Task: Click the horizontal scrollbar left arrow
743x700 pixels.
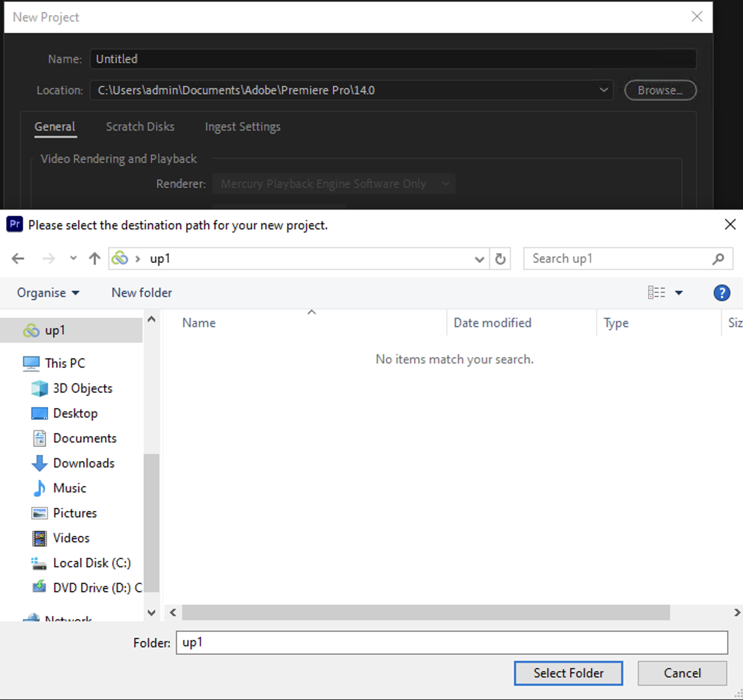Action: 173,613
